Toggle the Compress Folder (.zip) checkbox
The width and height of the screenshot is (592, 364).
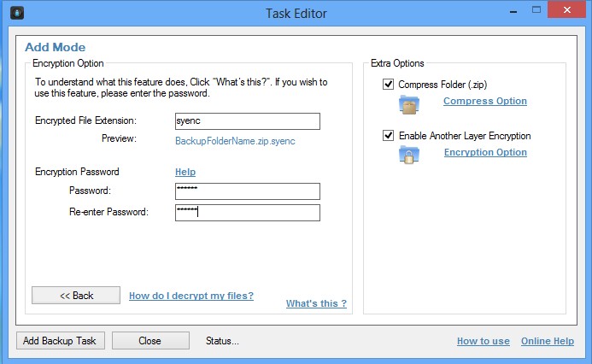(x=389, y=84)
